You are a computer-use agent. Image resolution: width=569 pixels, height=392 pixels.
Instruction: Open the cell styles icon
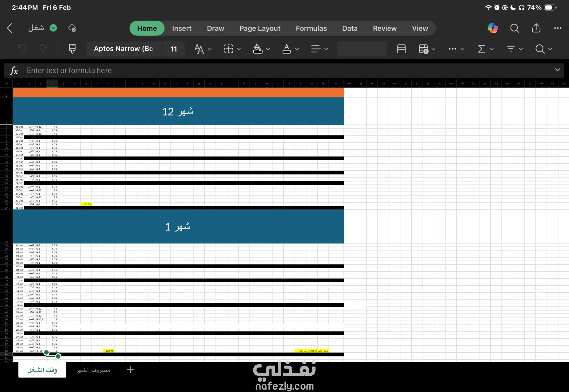401,49
